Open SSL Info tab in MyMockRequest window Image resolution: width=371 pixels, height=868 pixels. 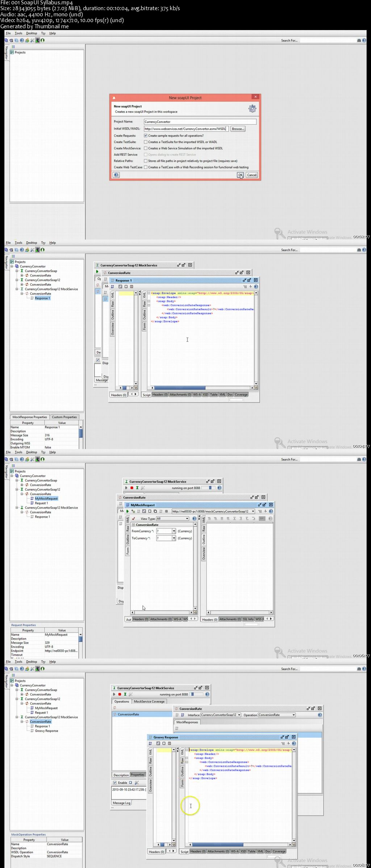248,619
